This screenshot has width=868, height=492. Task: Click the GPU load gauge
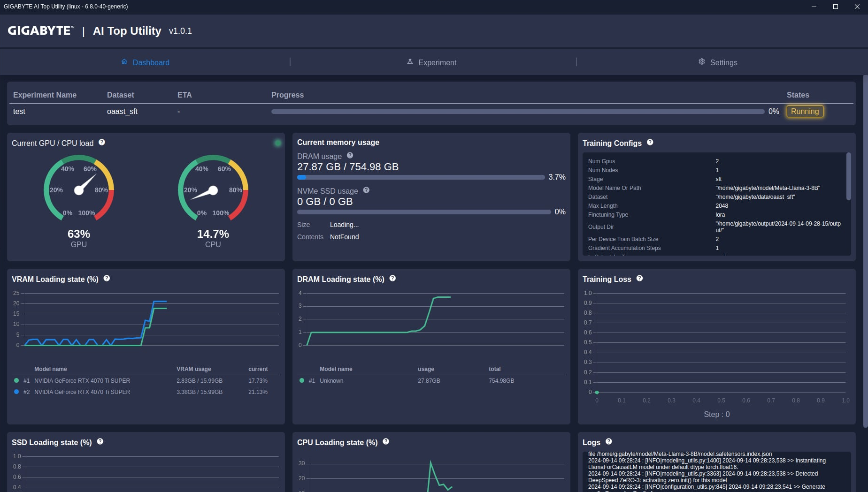(79, 188)
